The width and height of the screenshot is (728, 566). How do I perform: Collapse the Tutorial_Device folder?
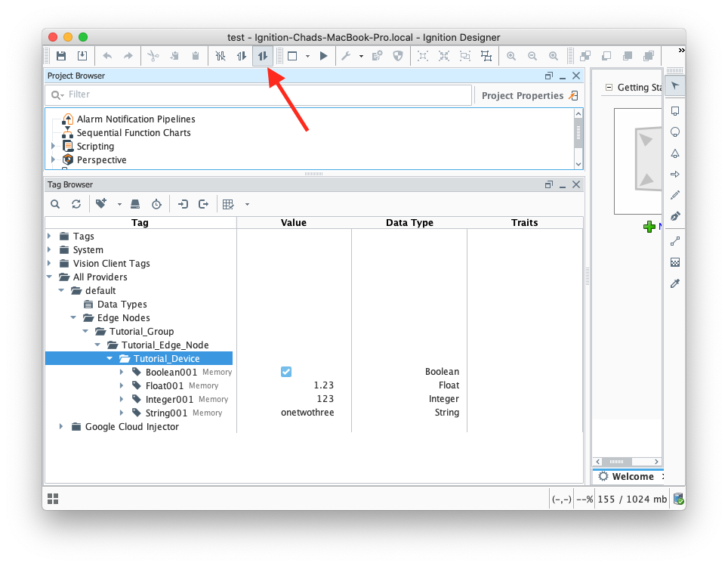point(110,359)
